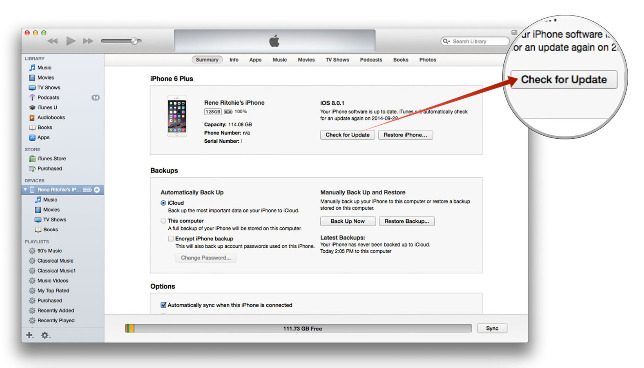Switch to the Summary tab
644x368 pixels.
click(x=207, y=60)
